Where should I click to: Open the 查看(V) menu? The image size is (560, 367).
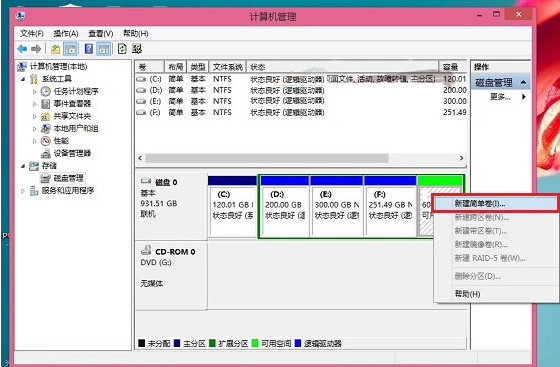(x=101, y=34)
